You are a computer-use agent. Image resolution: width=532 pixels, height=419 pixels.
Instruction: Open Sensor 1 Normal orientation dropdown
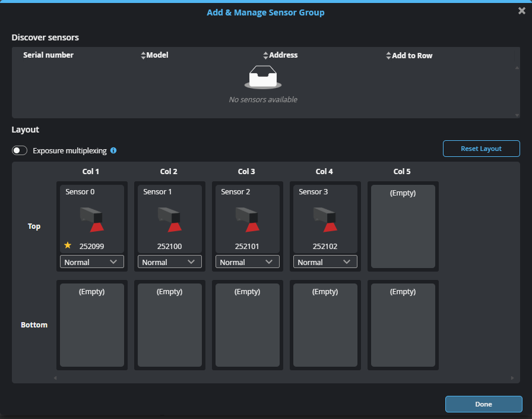pyautogui.click(x=170, y=262)
